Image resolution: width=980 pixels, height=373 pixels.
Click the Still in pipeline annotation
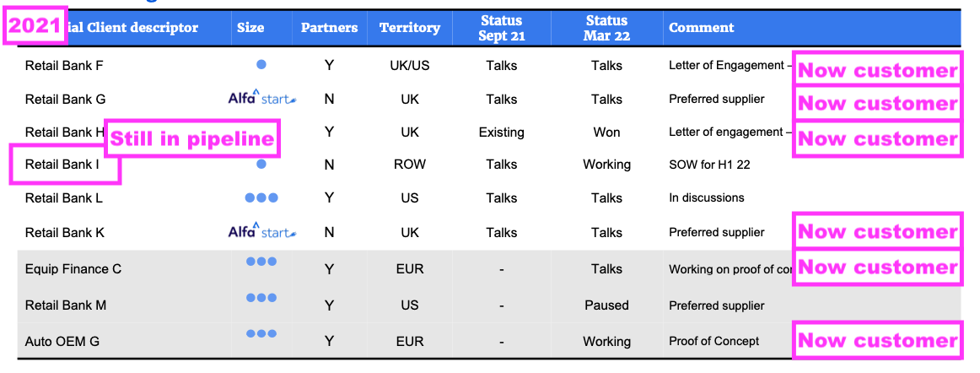(x=192, y=139)
